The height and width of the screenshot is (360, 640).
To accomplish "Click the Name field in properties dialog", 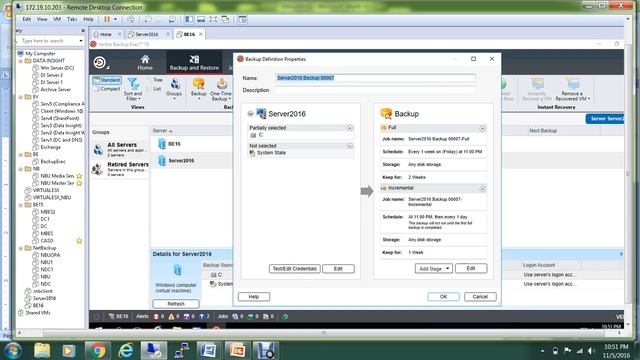I will click(375, 78).
